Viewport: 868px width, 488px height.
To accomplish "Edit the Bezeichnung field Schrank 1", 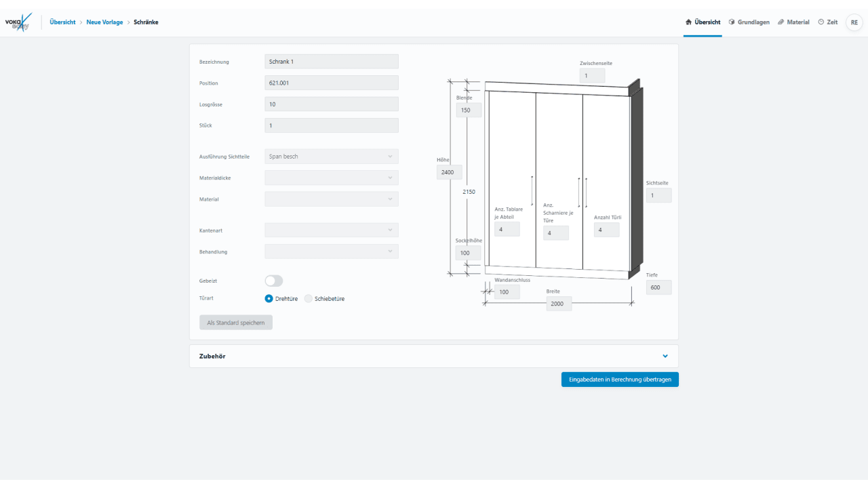I will click(332, 62).
